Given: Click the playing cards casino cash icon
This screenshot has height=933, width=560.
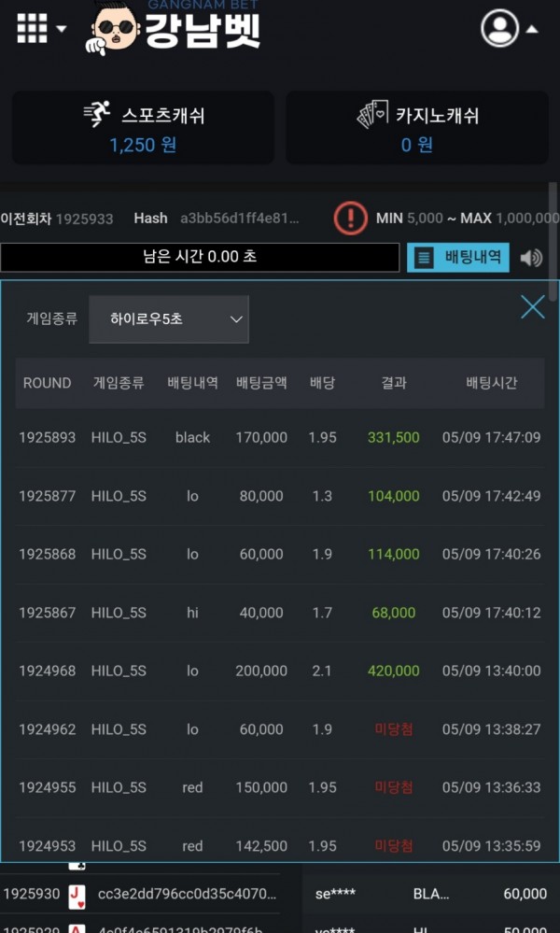Looking at the screenshot, I should [x=372, y=115].
